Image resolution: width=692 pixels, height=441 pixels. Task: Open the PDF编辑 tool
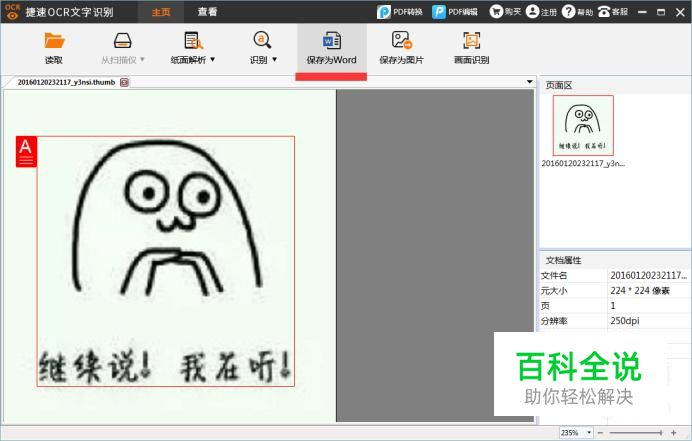pos(455,12)
